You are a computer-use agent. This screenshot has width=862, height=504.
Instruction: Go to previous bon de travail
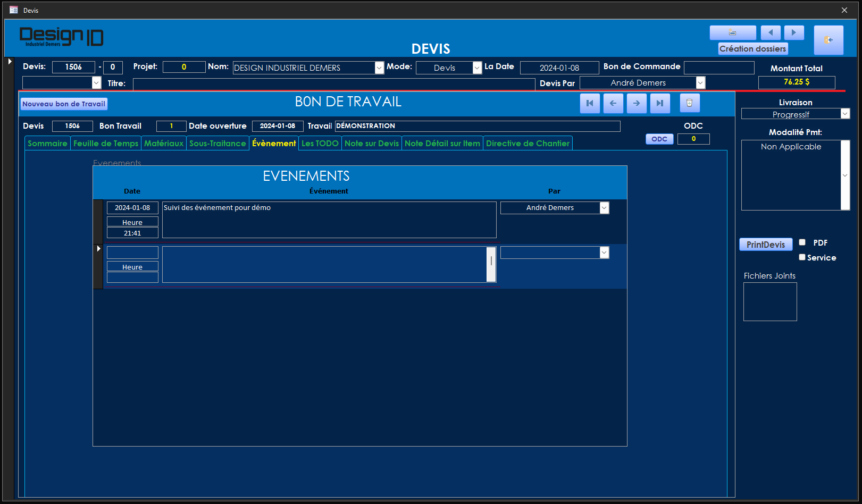[x=613, y=103]
